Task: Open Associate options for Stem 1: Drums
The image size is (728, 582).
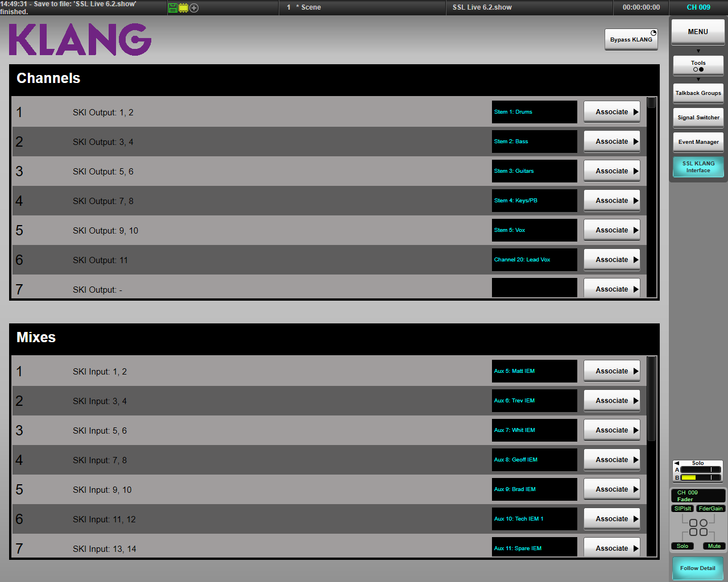Action: pyautogui.click(x=611, y=111)
